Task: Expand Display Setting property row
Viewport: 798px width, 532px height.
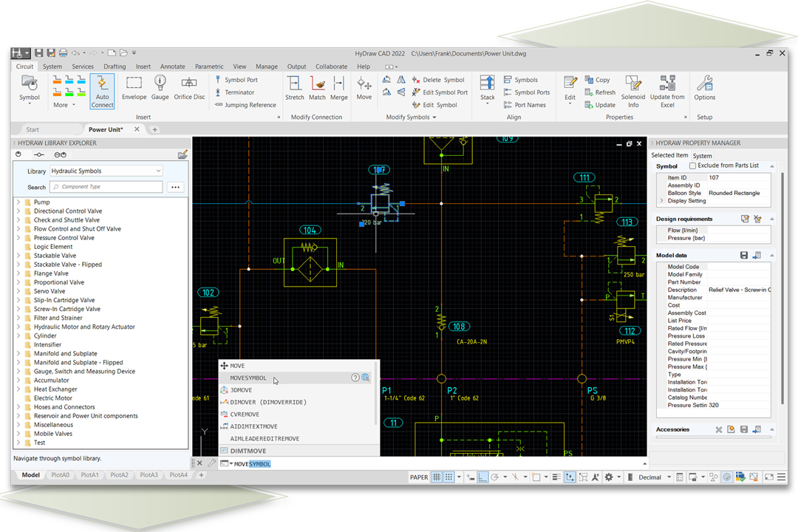Action: (x=661, y=200)
